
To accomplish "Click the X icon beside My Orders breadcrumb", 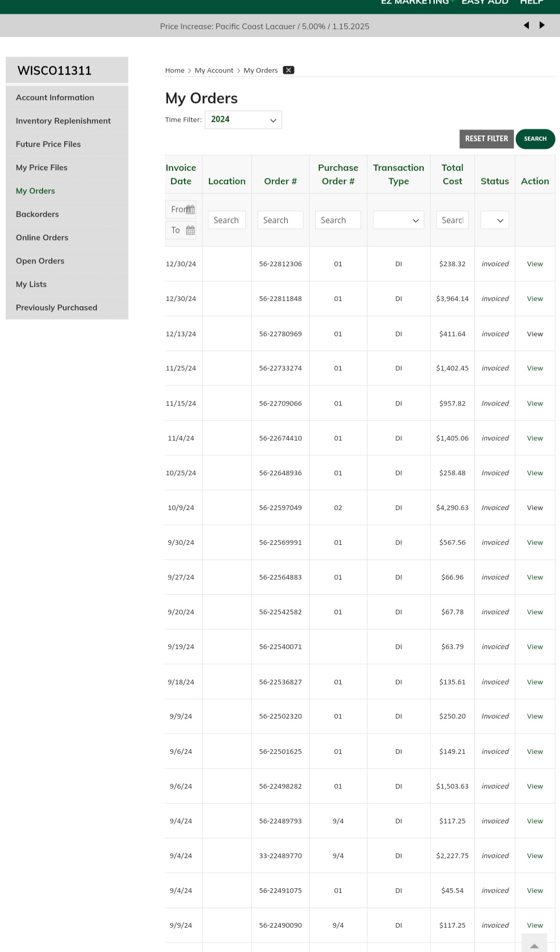I will [288, 70].
